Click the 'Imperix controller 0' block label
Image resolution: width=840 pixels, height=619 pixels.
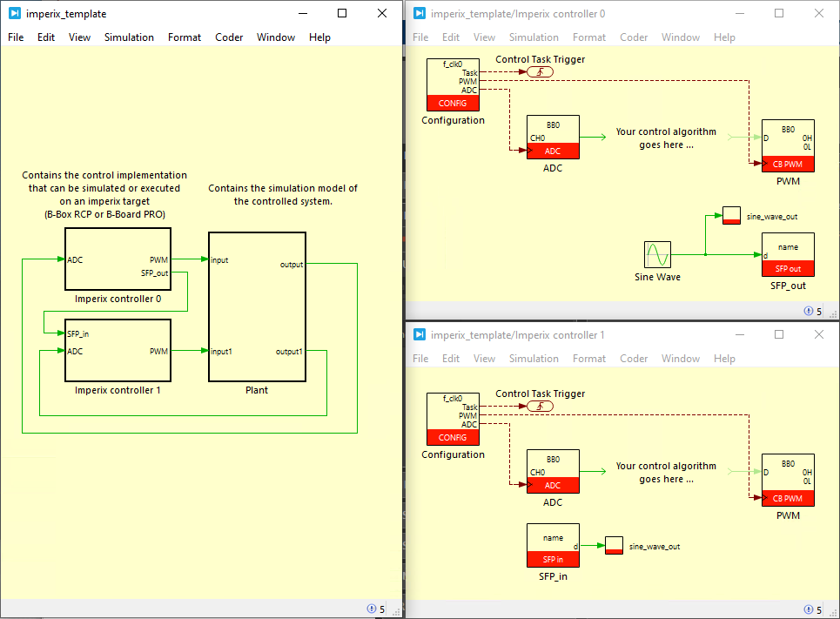[118, 299]
